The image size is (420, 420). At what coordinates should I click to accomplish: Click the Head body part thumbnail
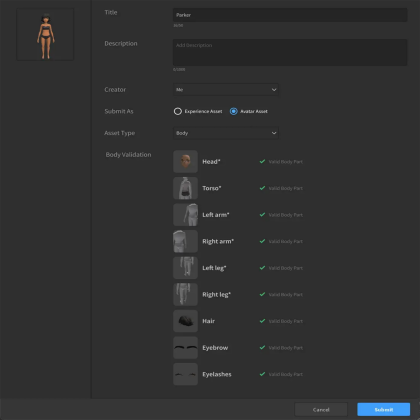tap(185, 162)
